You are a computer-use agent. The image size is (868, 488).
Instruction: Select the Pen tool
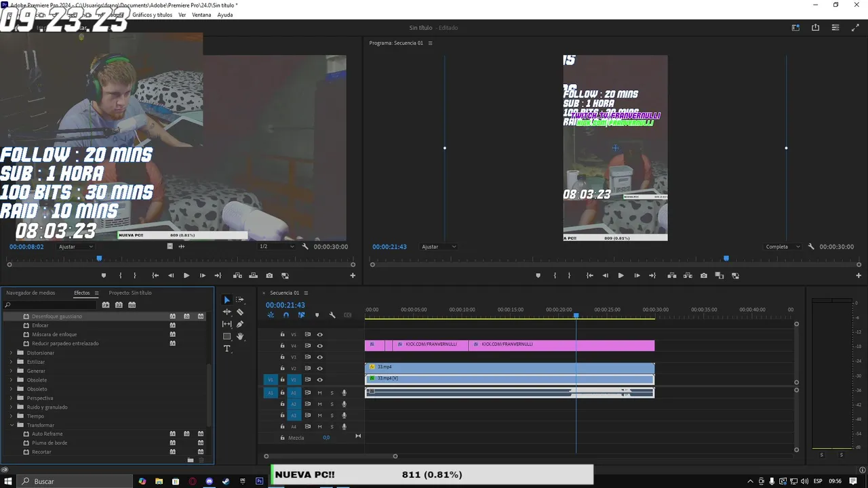[x=239, y=324]
